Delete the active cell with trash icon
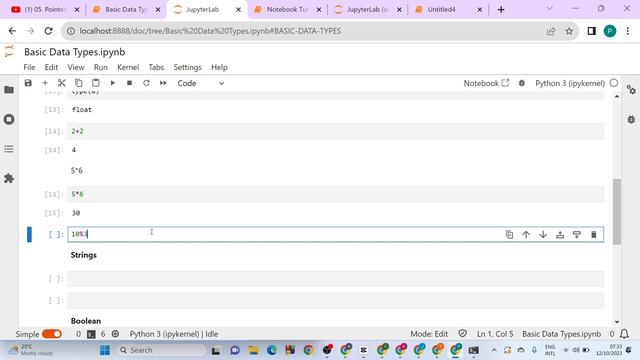 pyautogui.click(x=594, y=235)
